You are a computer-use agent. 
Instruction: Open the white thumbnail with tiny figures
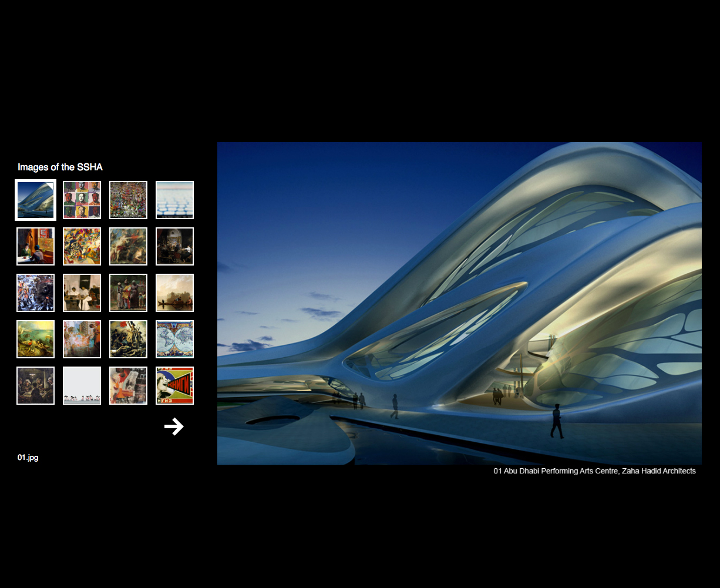coord(82,385)
